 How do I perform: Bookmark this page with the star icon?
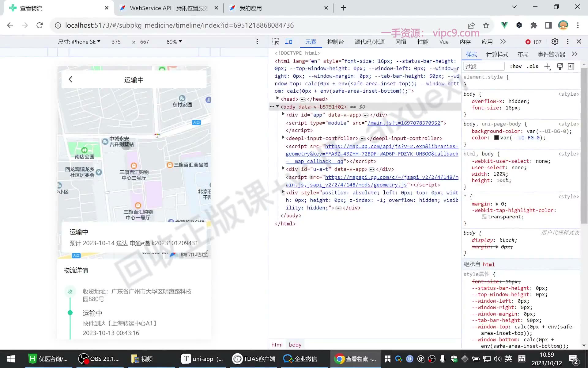(486, 25)
